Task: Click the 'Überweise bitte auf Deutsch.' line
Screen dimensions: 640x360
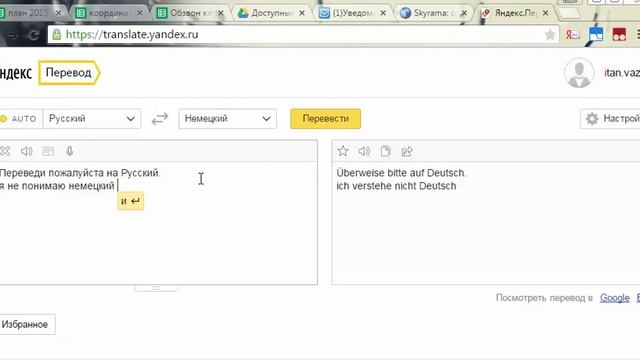Action: tap(401, 173)
